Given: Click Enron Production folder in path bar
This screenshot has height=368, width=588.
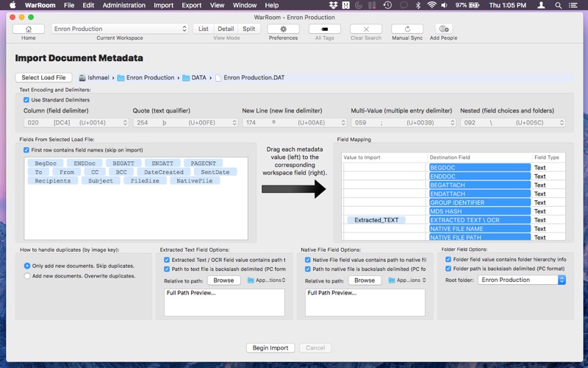Looking at the screenshot, I should coord(146,78).
